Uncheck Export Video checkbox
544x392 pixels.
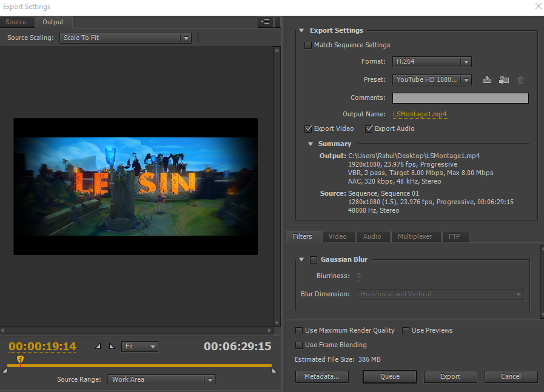pyautogui.click(x=308, y=129)
